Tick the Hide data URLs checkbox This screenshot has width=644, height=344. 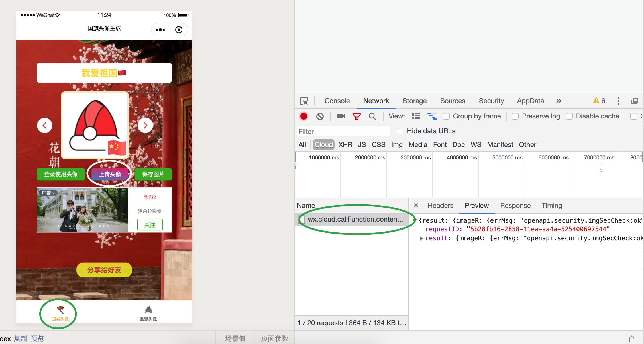point(400,131)
